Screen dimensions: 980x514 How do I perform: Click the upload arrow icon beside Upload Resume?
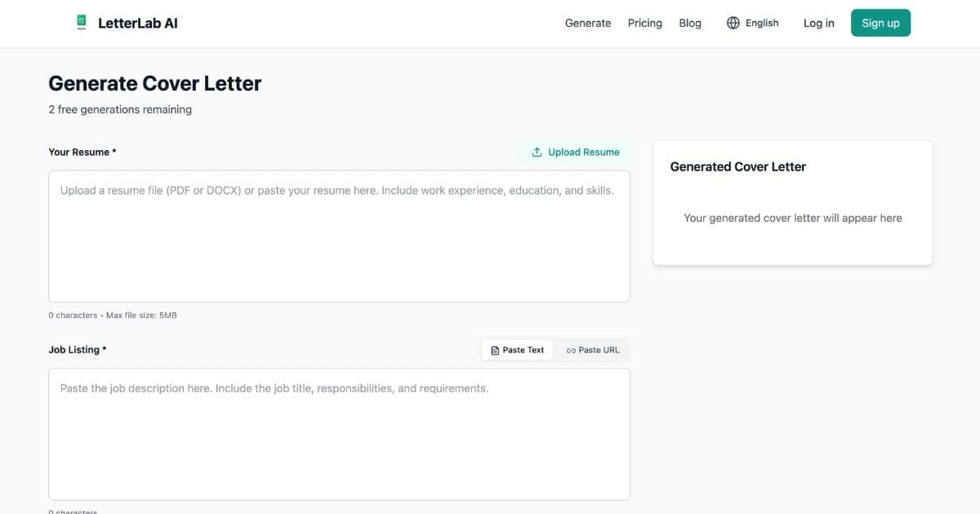click(537, 152)
